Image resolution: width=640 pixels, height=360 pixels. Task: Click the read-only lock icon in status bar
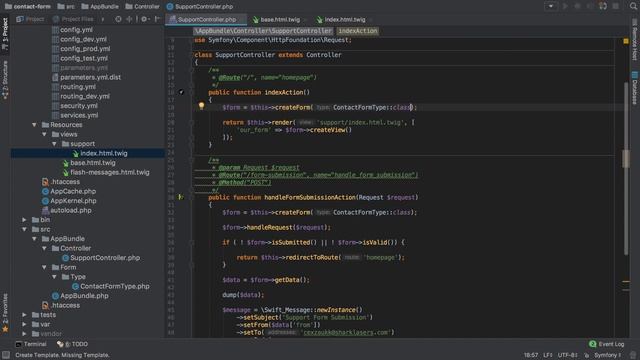pos(587,355)
